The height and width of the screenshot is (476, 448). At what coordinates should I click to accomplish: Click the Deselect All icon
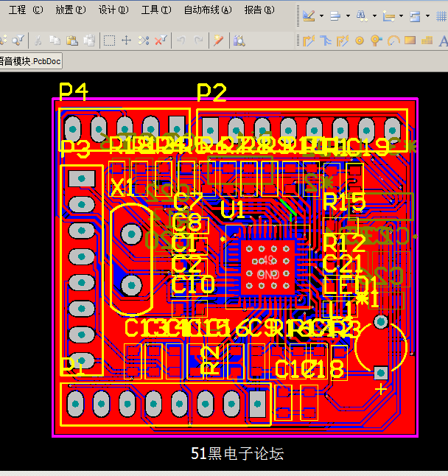point(144,40)
